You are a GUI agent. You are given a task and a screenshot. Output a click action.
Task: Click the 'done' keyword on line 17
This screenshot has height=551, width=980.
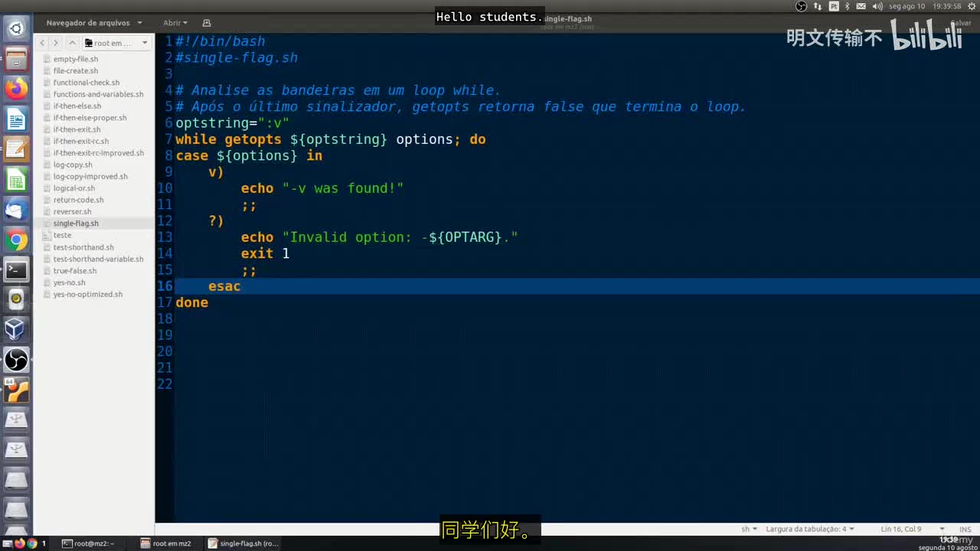tap(191, 302)
